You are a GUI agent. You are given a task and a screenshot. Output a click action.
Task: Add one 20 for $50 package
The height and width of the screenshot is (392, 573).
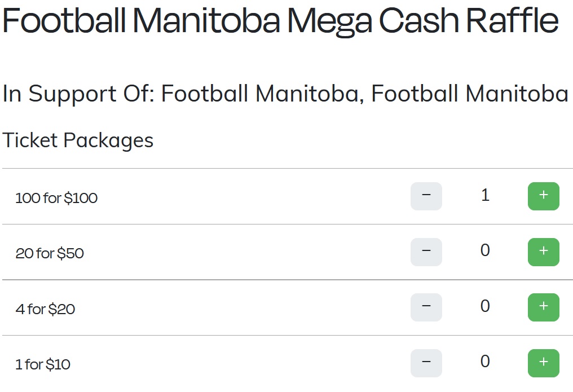point(544,252)
